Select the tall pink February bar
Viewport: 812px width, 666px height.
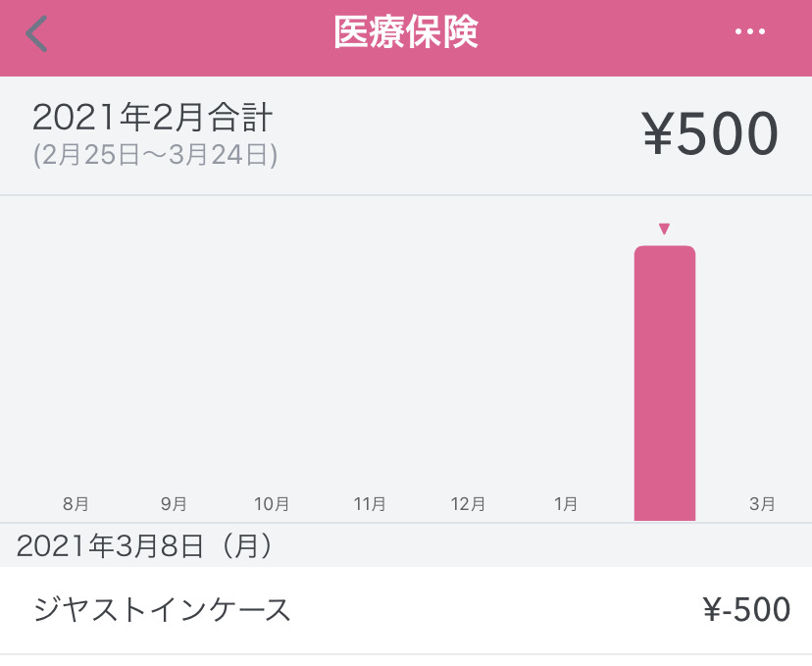[x=664, y=383]
